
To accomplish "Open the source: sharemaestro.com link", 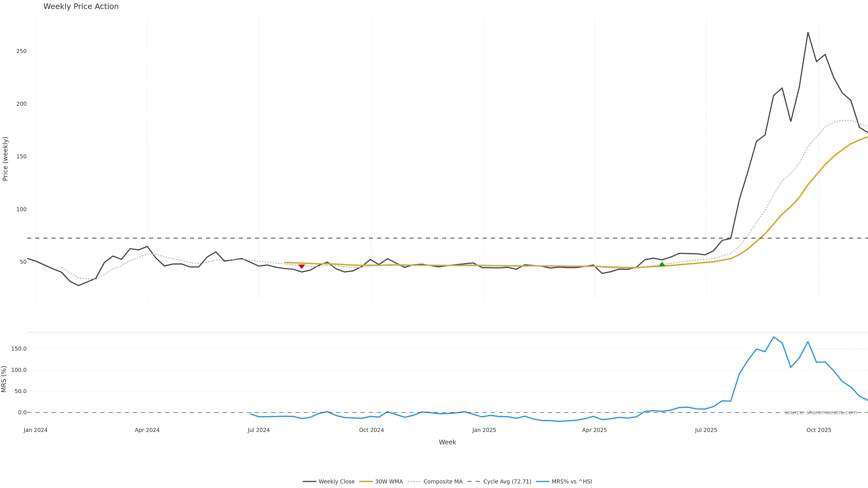I will [821, 413].
